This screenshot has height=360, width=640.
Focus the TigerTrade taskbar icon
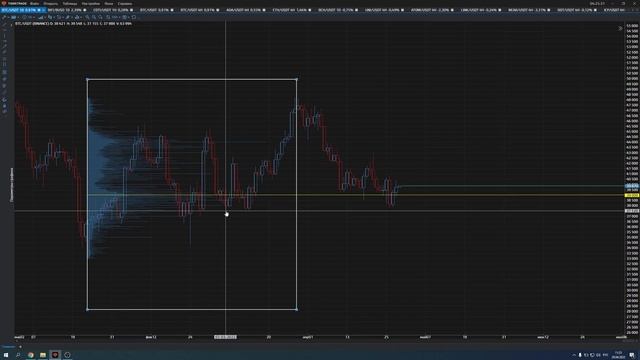55,355
